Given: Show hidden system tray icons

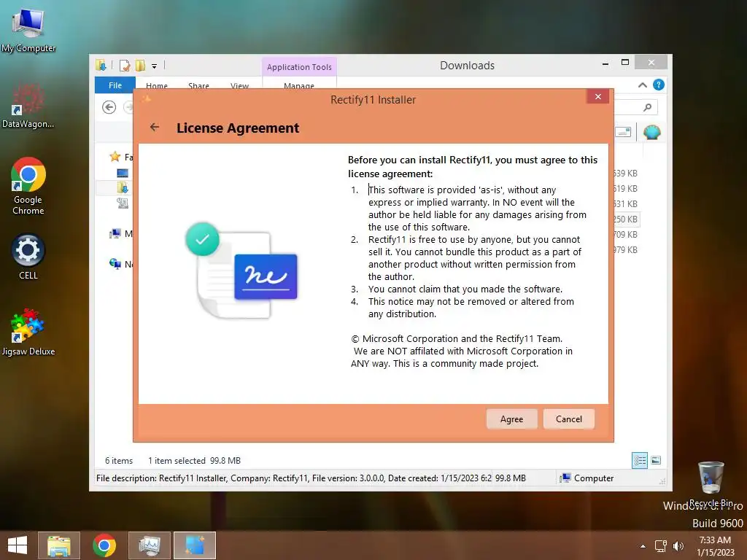Looking at the screenshot, I should pos(643,546).
